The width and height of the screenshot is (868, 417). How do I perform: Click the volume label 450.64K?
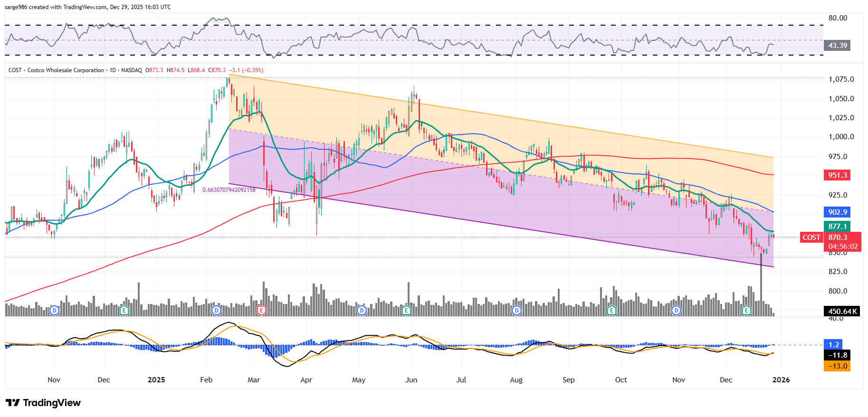click(842, 312)
